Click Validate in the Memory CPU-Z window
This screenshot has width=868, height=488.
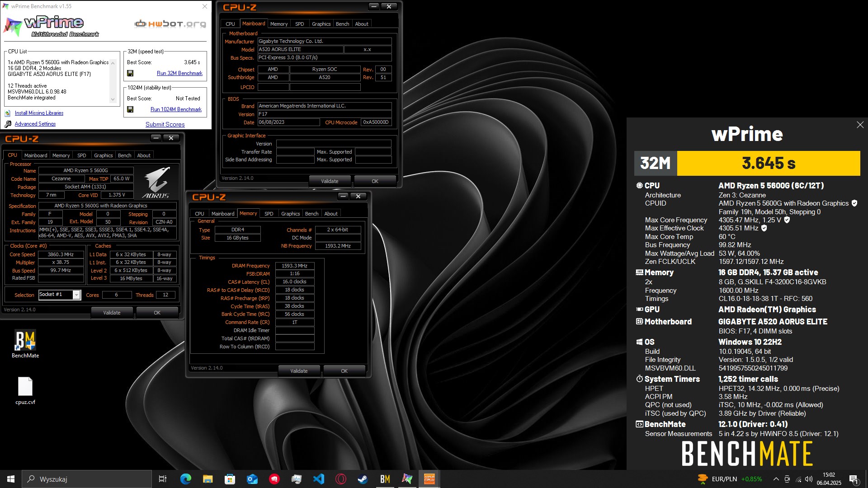299,371
